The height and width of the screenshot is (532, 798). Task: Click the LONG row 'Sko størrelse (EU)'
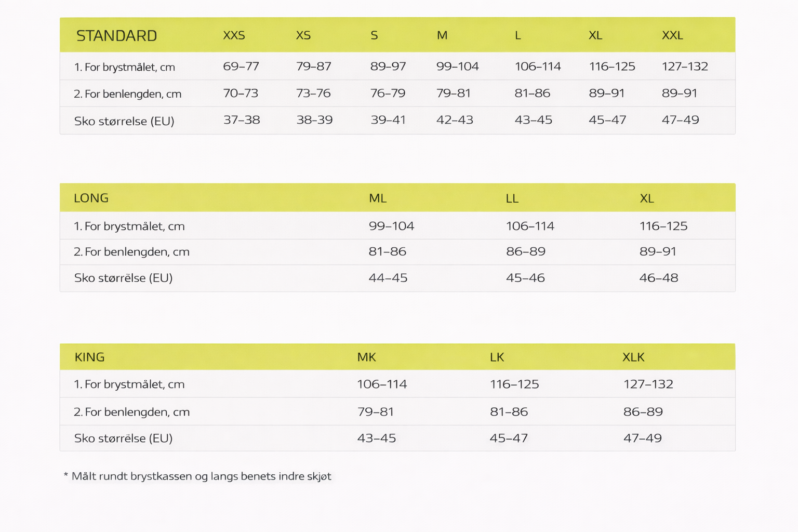[397, 278]
